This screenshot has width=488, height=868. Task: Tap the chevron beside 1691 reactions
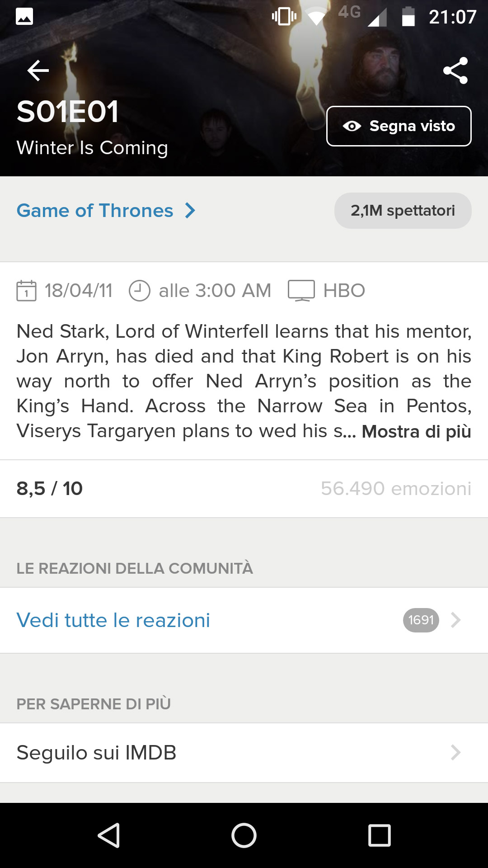[x=455, y=620]
